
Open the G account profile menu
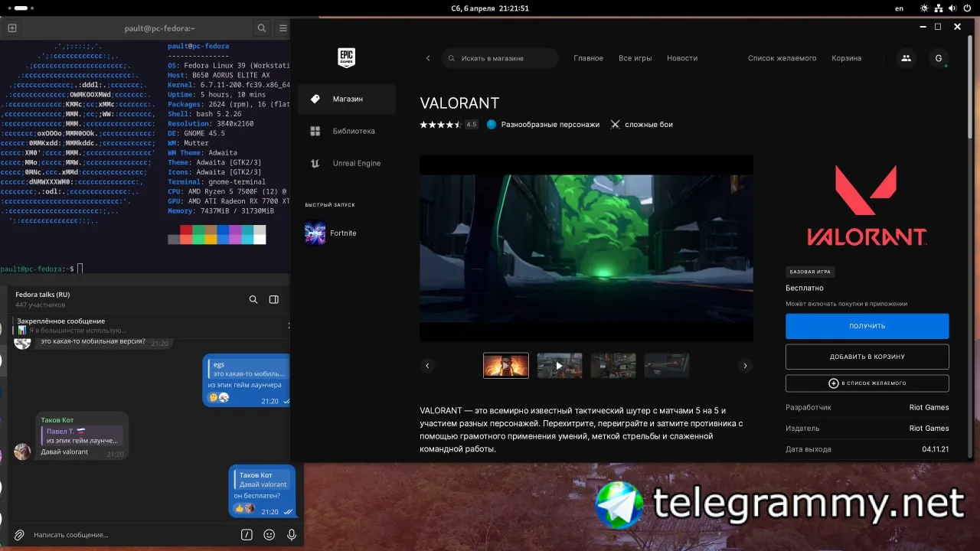click(x=939, y=58)
